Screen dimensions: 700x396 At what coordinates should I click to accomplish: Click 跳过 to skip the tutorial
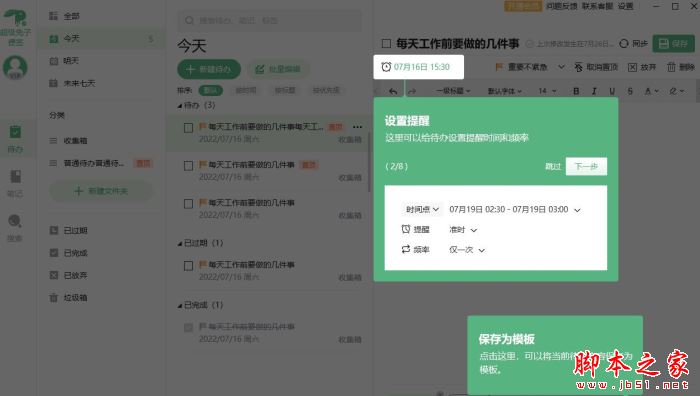click(x=553, y=167)
